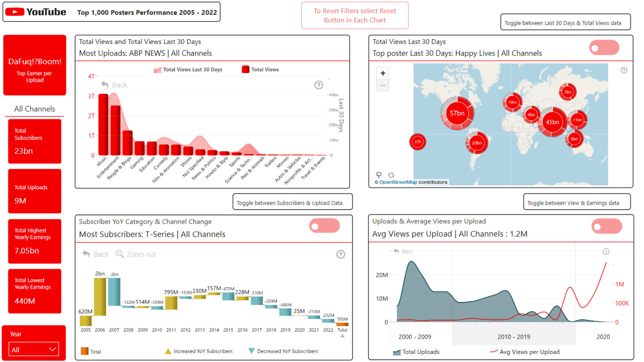Click the 2022 year axis label
Screen dimensions: 644x362
click(x=328, y=330)
